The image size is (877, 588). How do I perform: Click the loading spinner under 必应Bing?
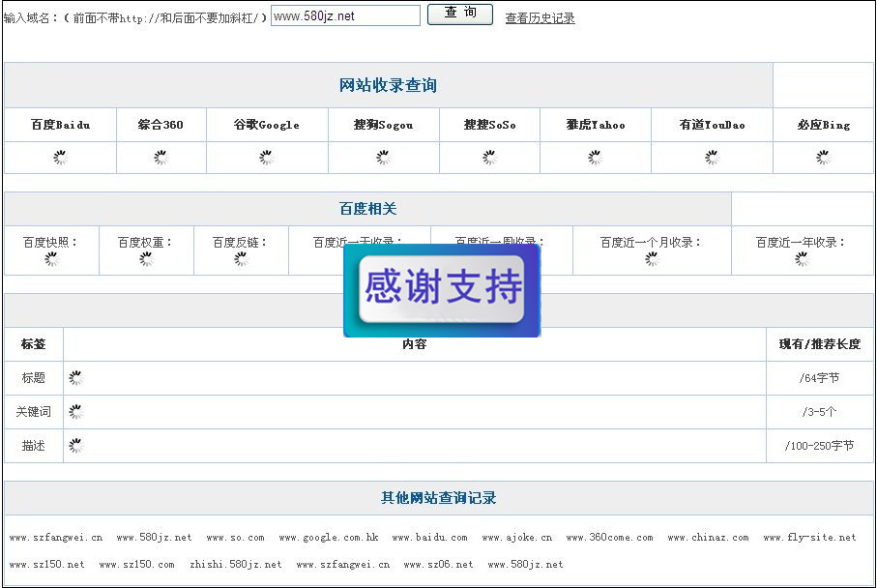click(x=823, y=158)
